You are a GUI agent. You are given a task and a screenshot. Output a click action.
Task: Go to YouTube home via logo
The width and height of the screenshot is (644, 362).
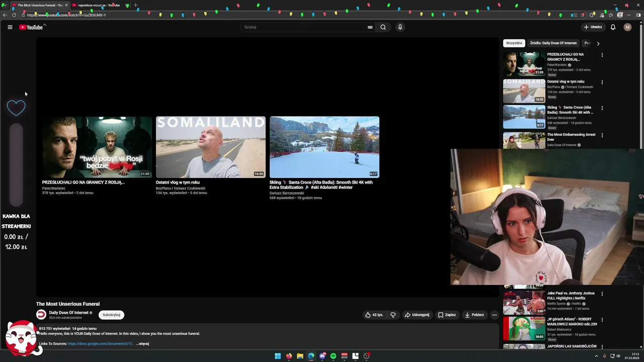[x=31, y=27]
